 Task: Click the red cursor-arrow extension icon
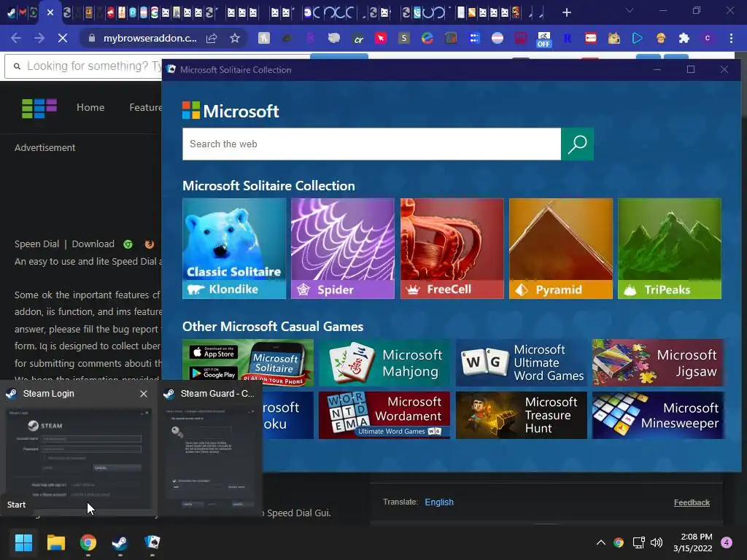pos(381,38)
